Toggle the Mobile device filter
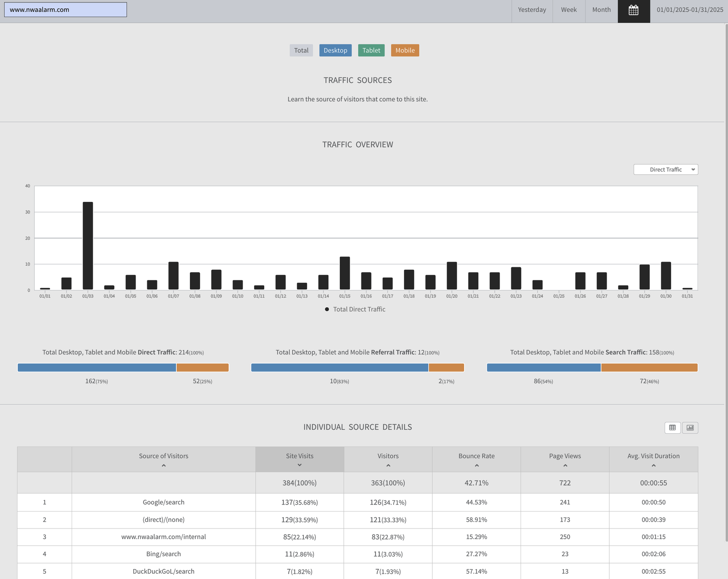Viewport: 728px width, 579px height. pos(405,50)
